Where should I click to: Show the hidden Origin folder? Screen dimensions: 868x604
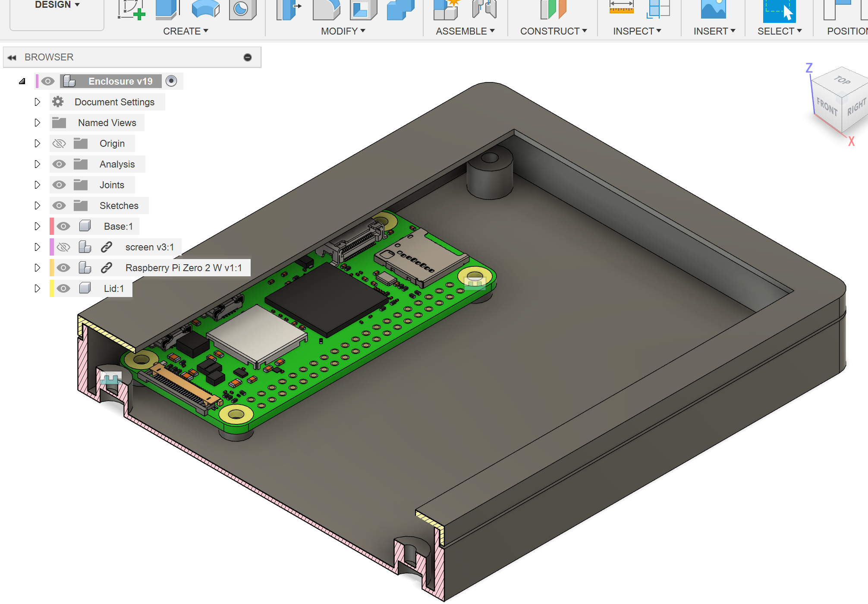tap(59, 143)
